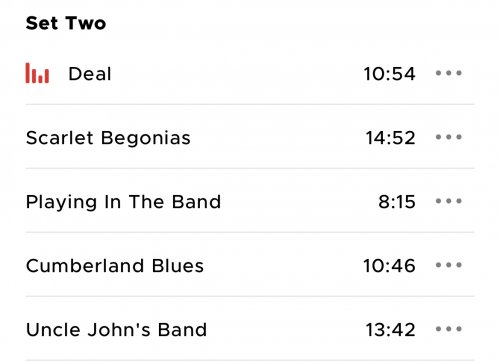Click the divider line beneath Cumberland Blues
500x363 pixels.
tap(250, 296)
